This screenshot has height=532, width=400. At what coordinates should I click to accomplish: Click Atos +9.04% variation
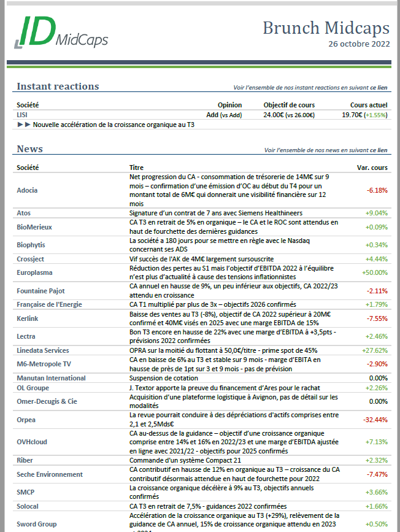376,213
